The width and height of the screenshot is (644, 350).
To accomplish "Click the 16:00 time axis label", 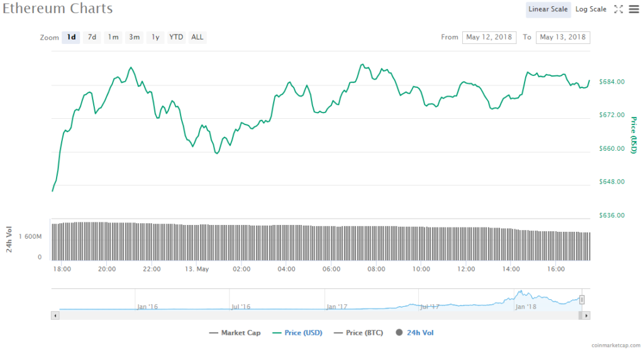I will pyautogui.click(x=556, y=269).
